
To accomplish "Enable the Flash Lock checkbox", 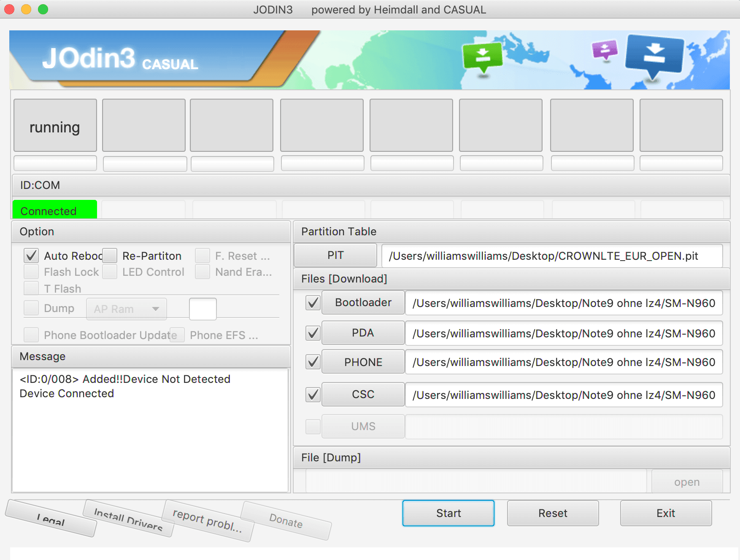I will [x=31, y=272].
